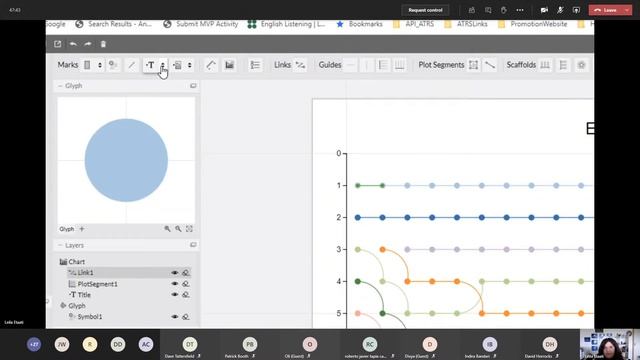Show participants in the Teams meeting
This screenshot has height=360, width=640.
[x=472, y=10]
